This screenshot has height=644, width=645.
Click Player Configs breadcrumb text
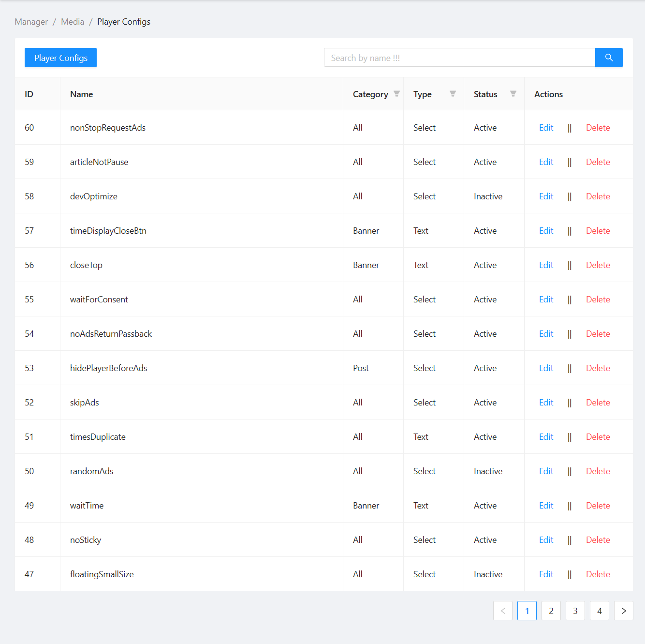point(124,22)
